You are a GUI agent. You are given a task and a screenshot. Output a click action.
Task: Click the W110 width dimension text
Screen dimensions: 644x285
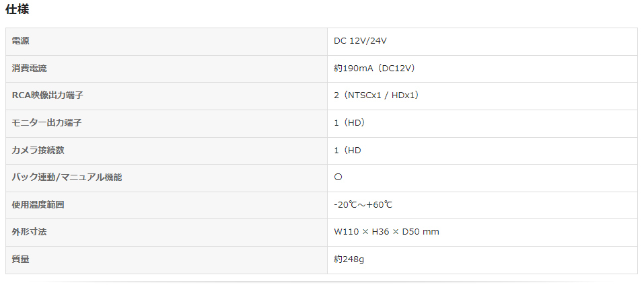point(345,232)
